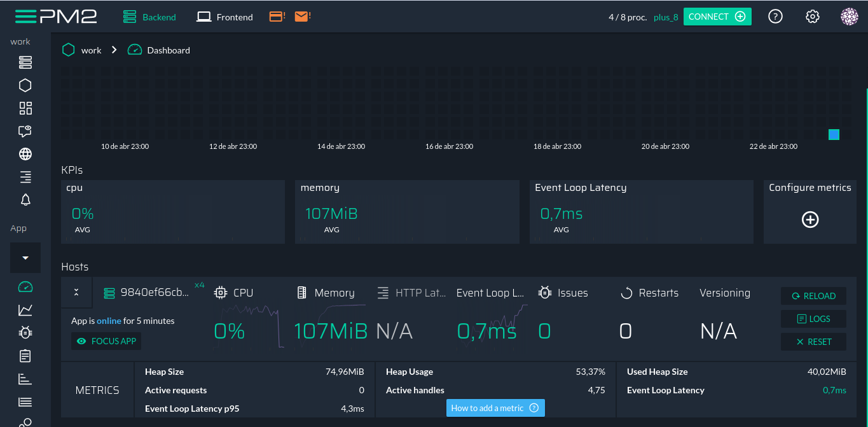The width and height of the screenshot is (868, 427).
Task: Open the globe sidebar icon
Action: pyautogui.click(x=25, y=154)
